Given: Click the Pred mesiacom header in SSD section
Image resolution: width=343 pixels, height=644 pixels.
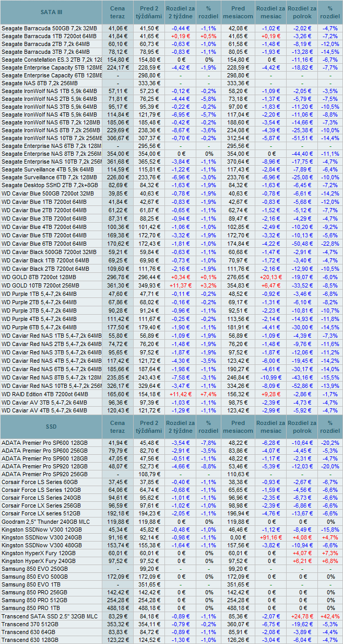Looking at the screenshot, I should [238, 427].
